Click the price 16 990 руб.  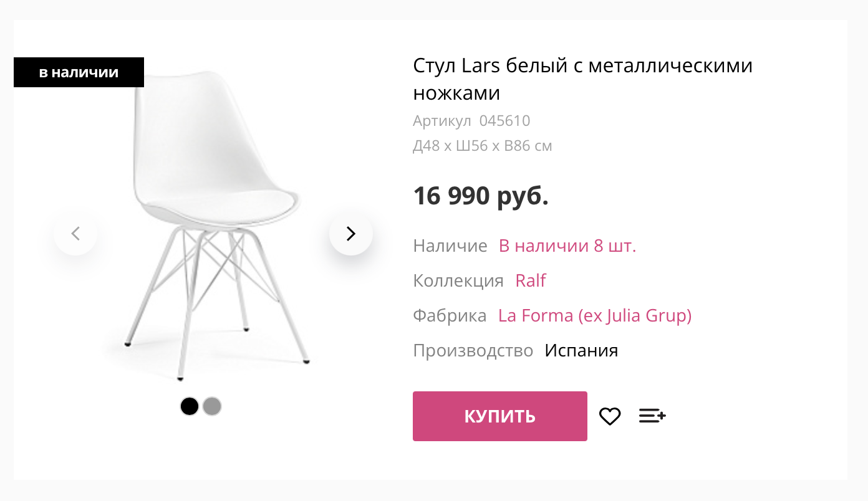point(481,196)
